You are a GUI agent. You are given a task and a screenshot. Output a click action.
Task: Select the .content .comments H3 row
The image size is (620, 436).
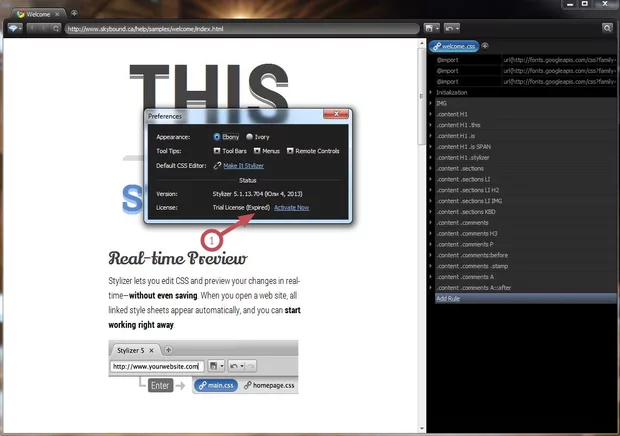click(x=525, y=234)
